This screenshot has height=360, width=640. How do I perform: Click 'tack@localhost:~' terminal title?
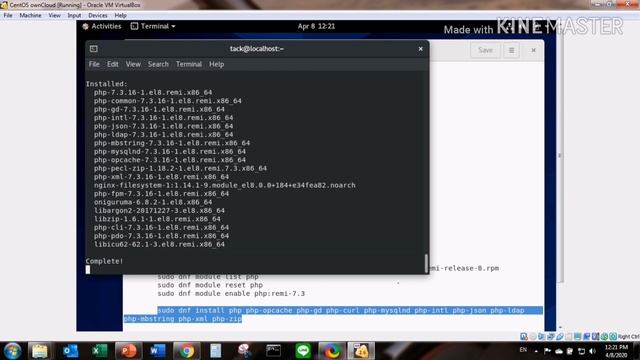pos(257,49)
